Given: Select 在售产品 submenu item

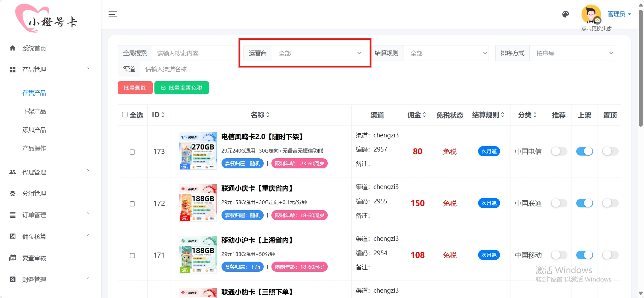Looking at the screenshot, I should click(x=34, y=93).
